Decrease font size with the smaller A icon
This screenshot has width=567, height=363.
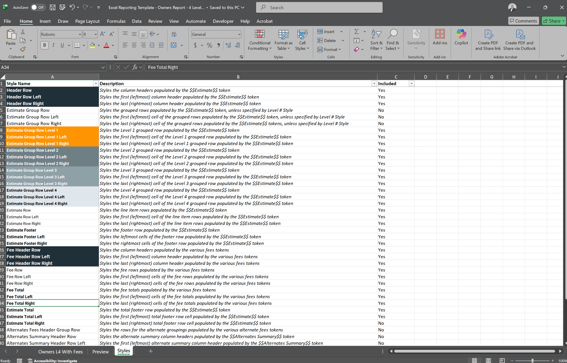click(x=111, y=34)
